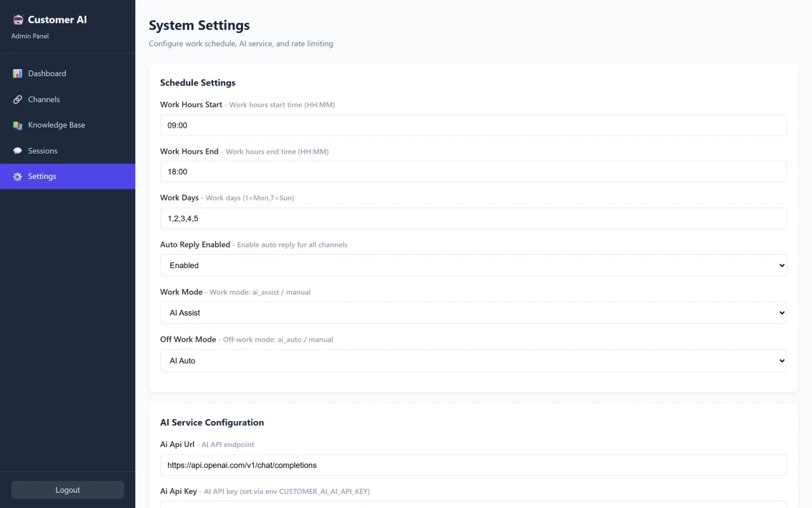The width and height of the screenshot is (812, 508).
Task: Click the "Off-work mode: ai_auto / manual" hint
Action: click(x=278, y=340)
